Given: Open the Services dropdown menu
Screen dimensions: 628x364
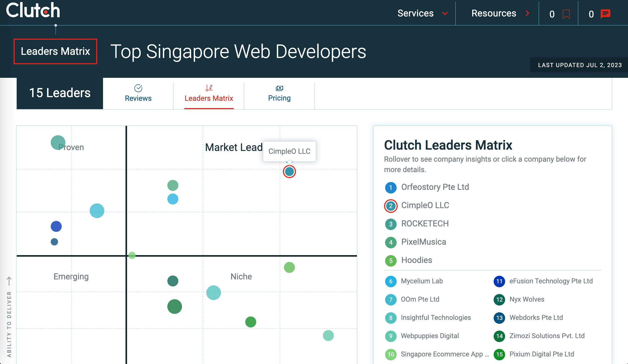Looking at the screenshot, I should (423, 13).
